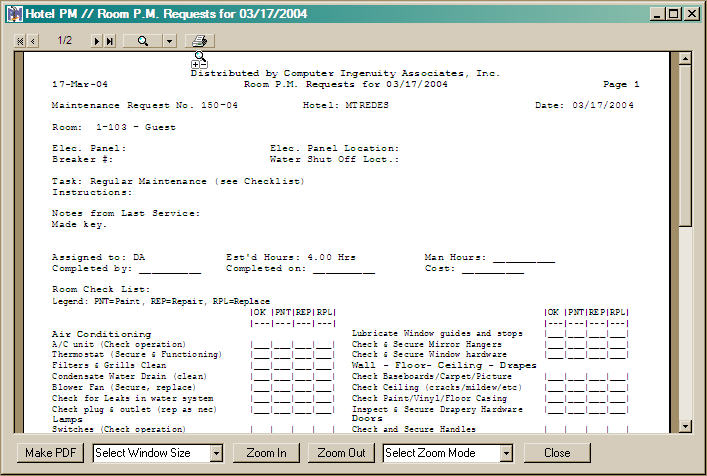This screenshot has height=476, width=707.
Task: Click the Hotel PM title bar icon
Action: tap(15, 14)
